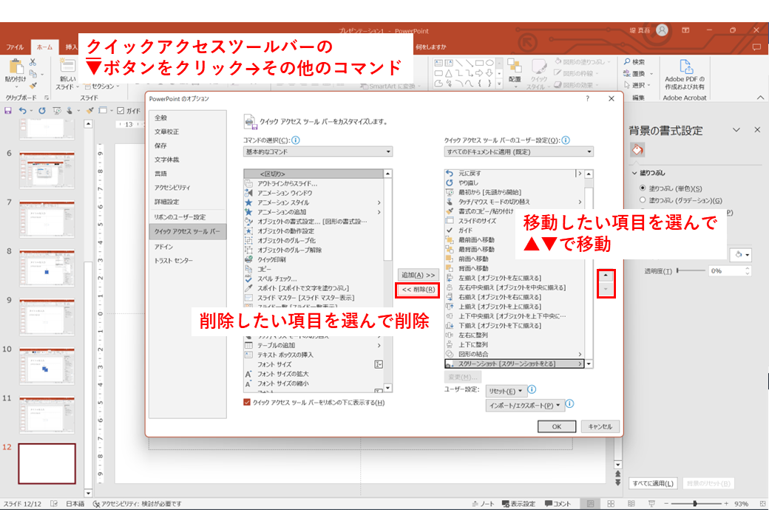
Task: Click the Undo arrow in quick access toolbar
Action: [23, 111]
